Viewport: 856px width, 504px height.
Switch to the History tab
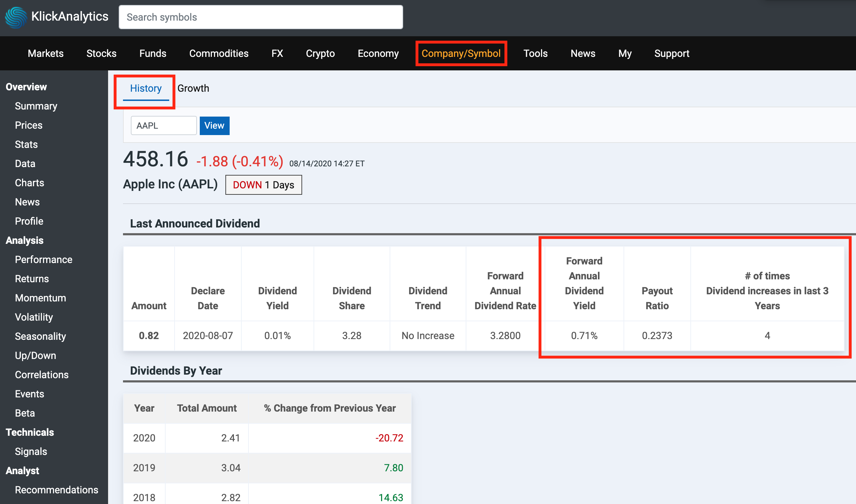coord(146,88)
